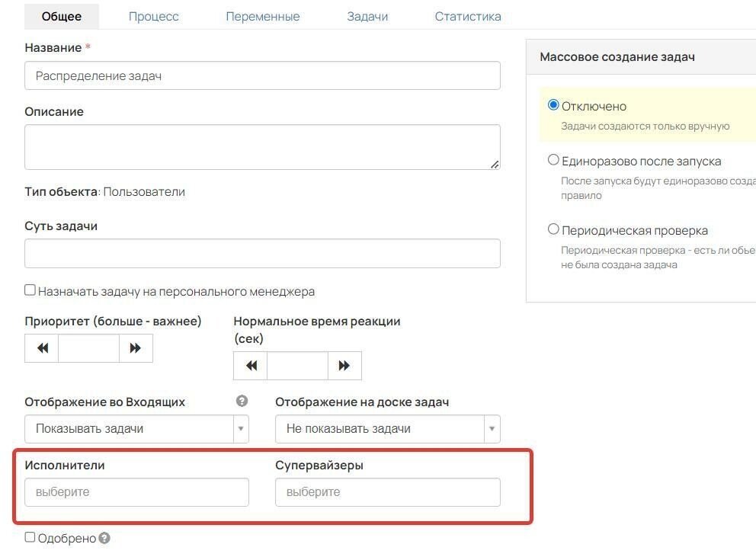The width and height of the screenshot is (756, 557).
Task: Expand the Показывать задачи dropdown arrow
Action: pos(241,429)
